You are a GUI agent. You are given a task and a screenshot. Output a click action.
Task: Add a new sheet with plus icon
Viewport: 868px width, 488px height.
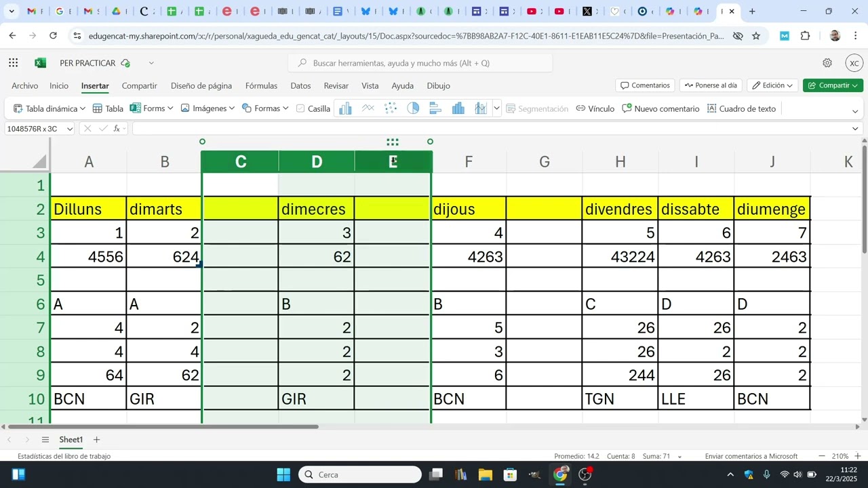click(x=96, y=440)
